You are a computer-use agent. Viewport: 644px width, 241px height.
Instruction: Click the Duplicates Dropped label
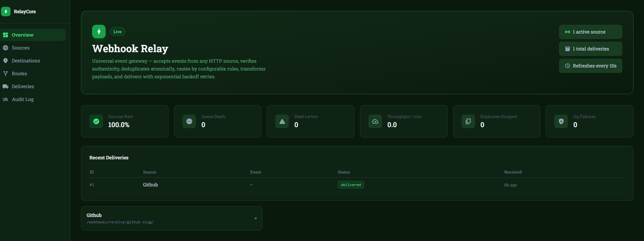click(x=499, y=117)
